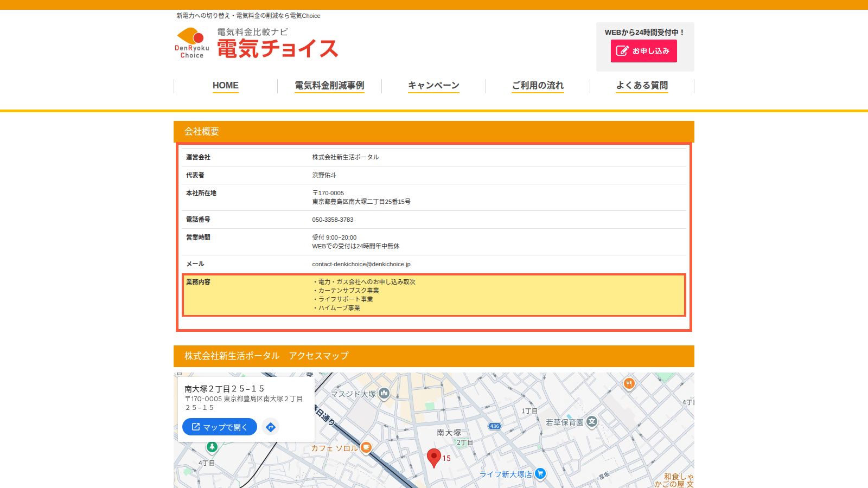Click representative name 浜野佑斗

tap(324, 175)
